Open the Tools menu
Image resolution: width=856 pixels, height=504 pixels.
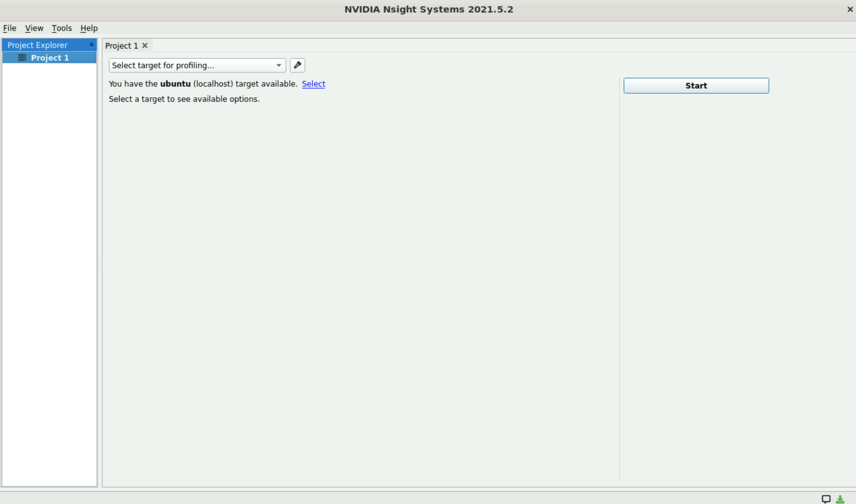[62, 28]
